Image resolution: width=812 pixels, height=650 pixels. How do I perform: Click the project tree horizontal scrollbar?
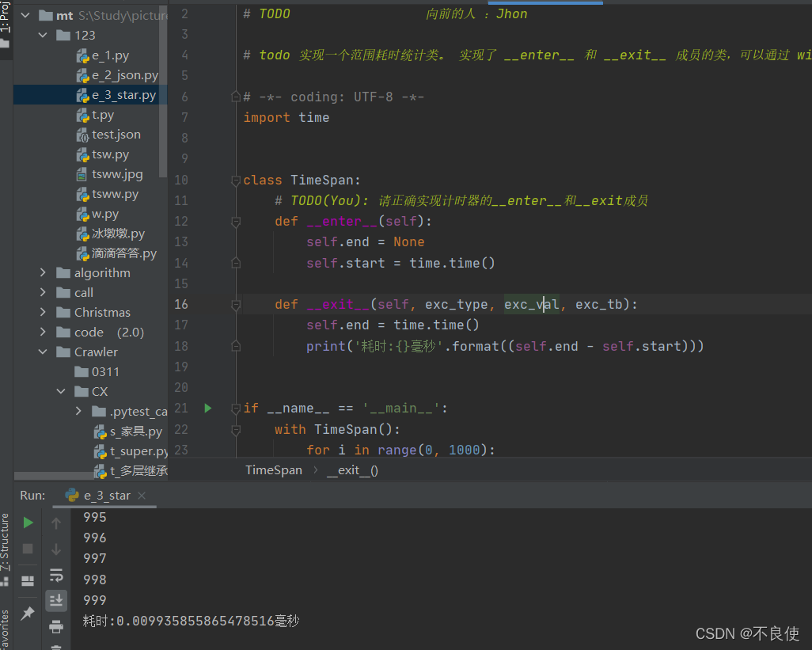click(x=53, y=476)
